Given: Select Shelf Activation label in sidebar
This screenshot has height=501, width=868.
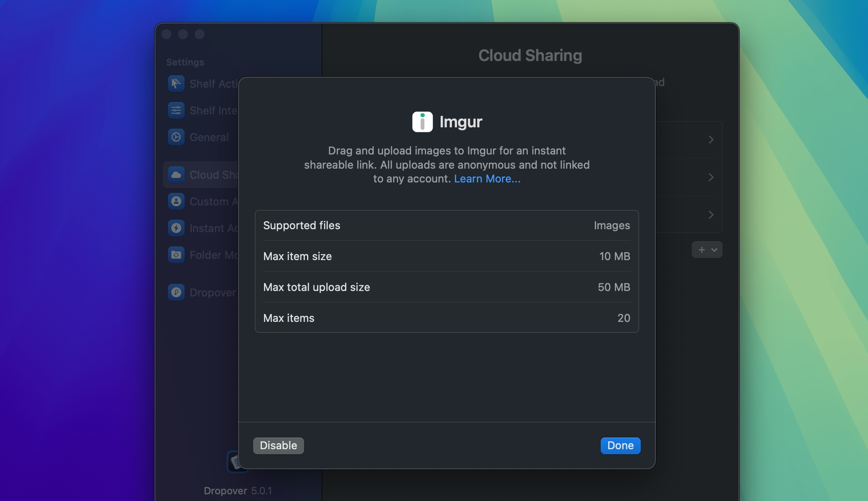Looking at the screenshot, I should click(x=214, y=84).
